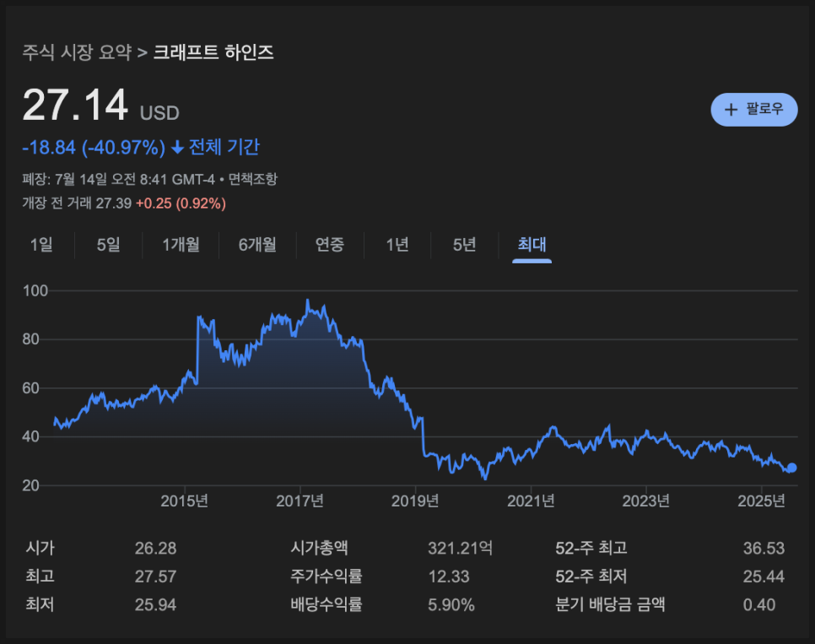The width and height of the screenshot is (815, 644).
Task: Click the 2019년 x-axis label
Action: point(415,501)
